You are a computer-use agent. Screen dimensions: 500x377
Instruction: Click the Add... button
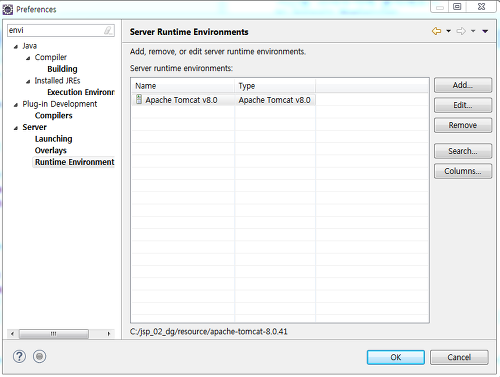(x=463, y=85)
